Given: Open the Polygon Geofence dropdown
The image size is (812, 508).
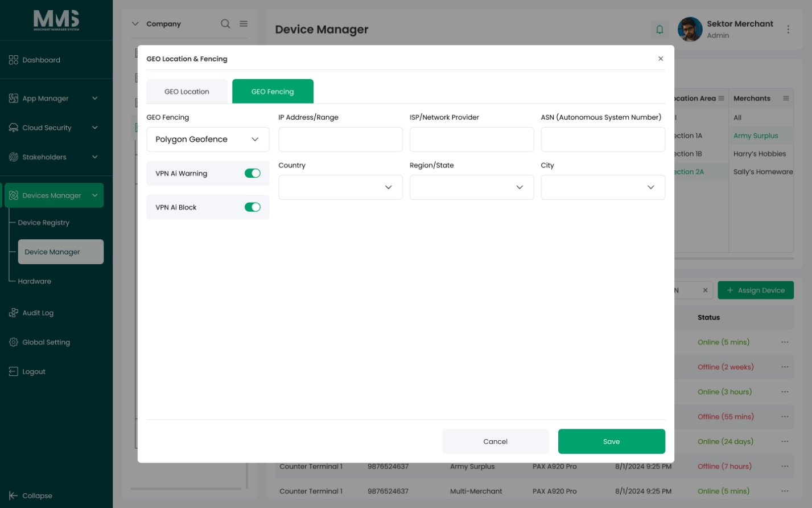Looking at the screenshot, I should [x=208, y=140].
